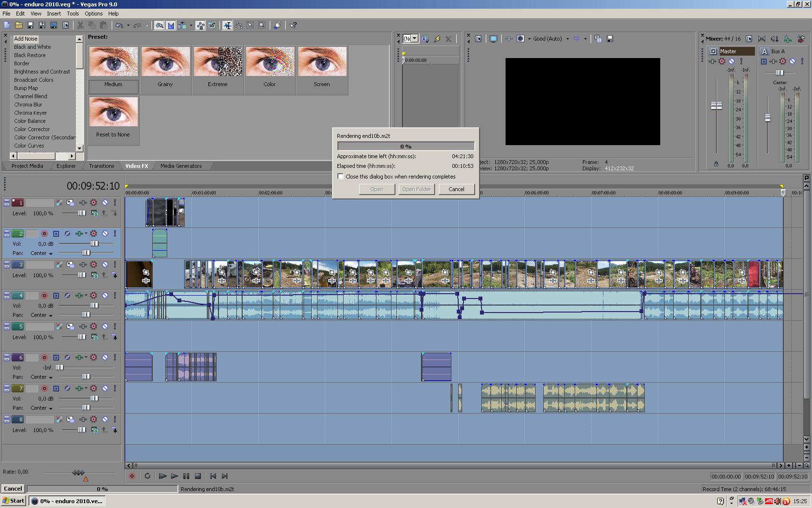812x508 pixels.
Task: Click the Play From Start button
Action: (162, 476)
